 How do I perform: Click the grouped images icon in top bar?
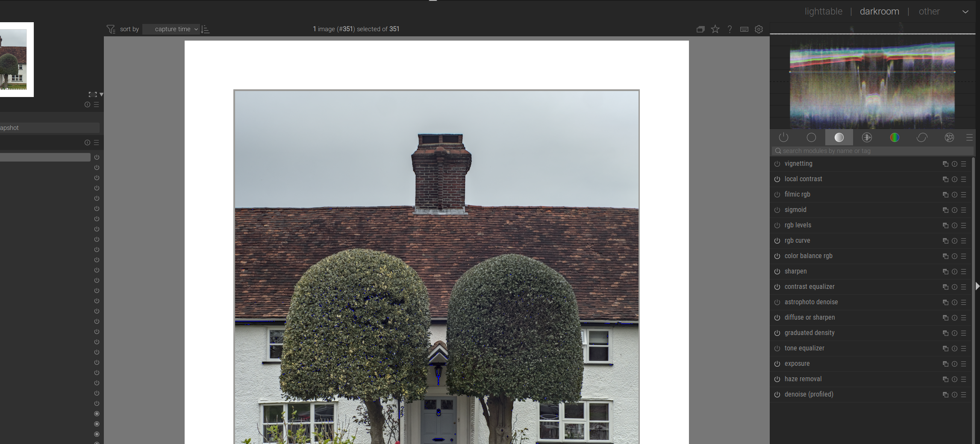[x=700, y=29]
